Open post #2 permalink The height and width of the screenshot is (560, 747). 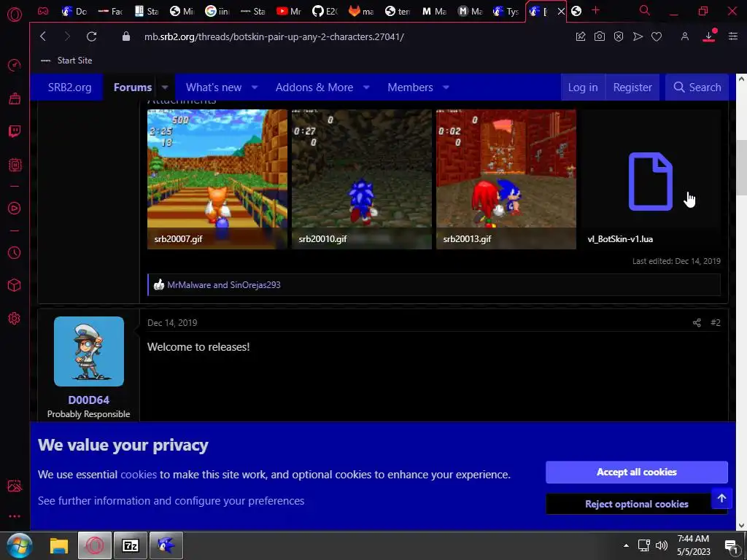point(715,323)
